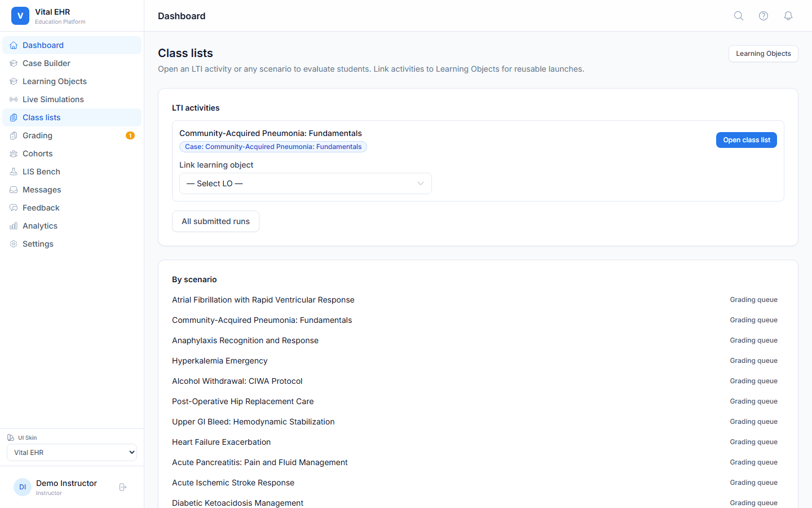Open Grading queue for Anaphylaxis Recognition and Response
The height and width of the screenshot is (508, 812).
coord(753,340)
